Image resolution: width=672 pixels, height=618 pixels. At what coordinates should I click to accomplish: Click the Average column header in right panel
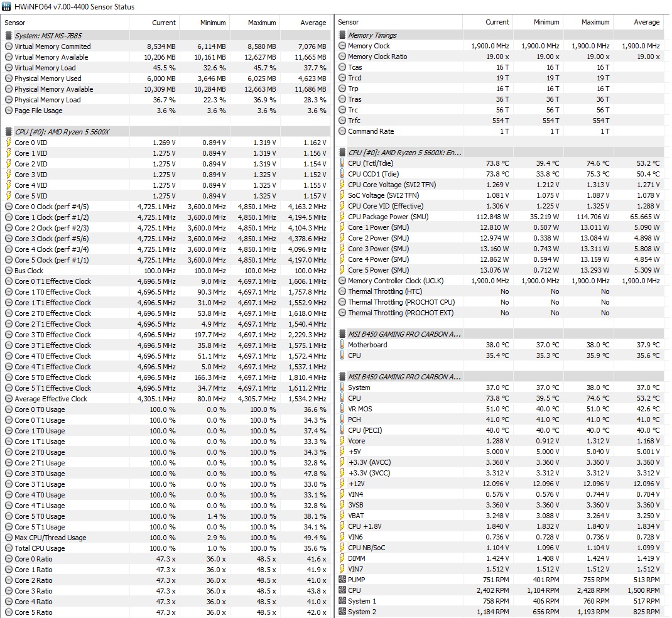pyautogui.click(x=640, y=22)
